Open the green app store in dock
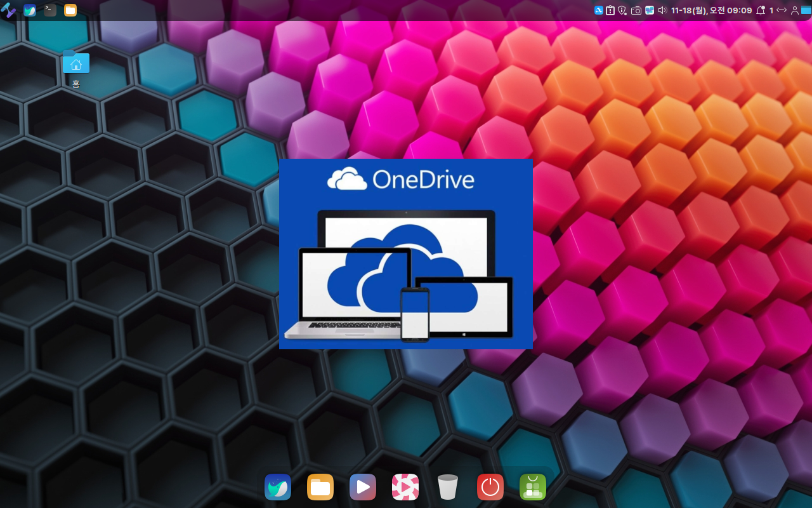The width and height of the screenshot is (812, 508). click(x=533, y=487)
